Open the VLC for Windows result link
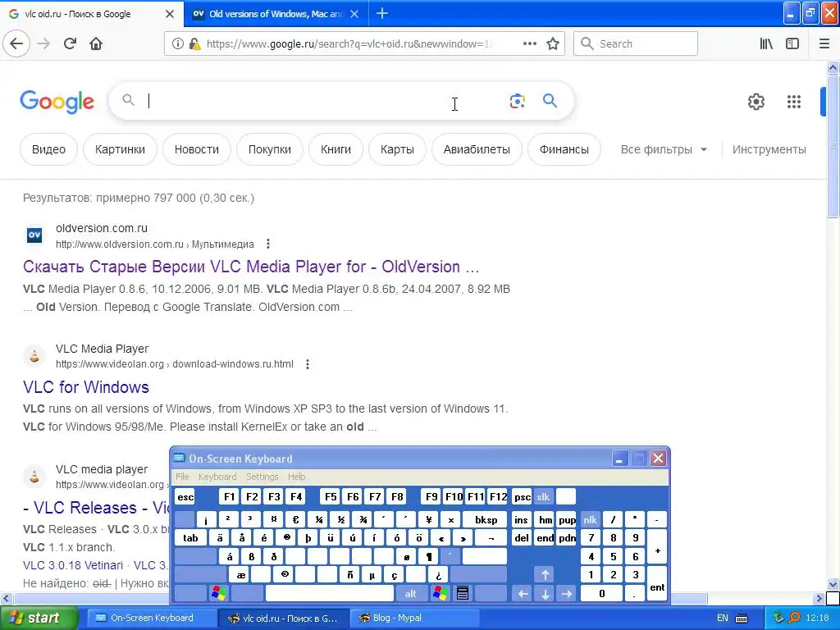This screenshot has height=630, width=840. (85, 387)
